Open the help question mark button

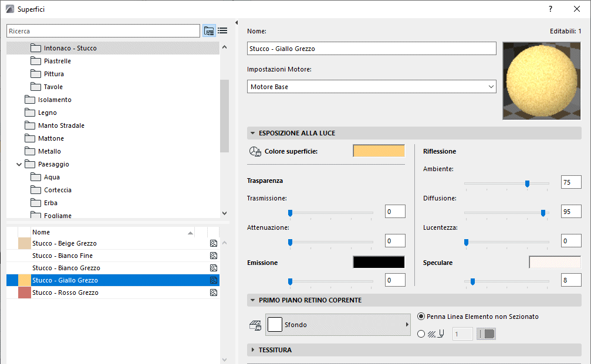coord(550,9)
